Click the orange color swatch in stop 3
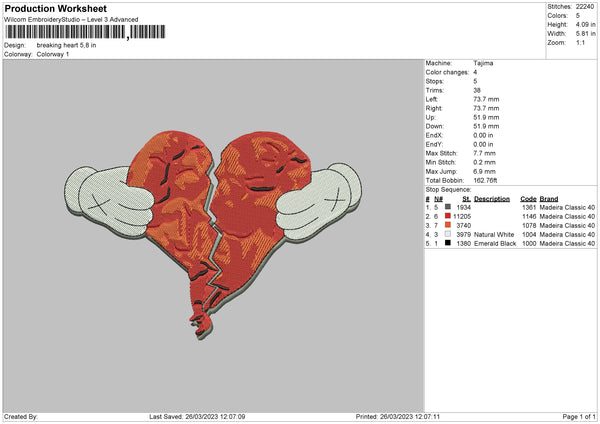The height and width of the screenshot is (424, 600). pos(448,225)
